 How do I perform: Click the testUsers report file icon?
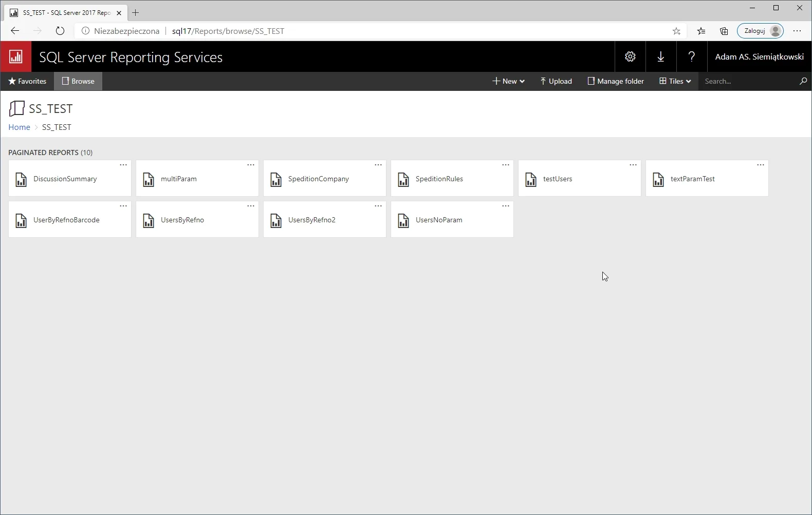pyautogui.click(x=531, y=179)
